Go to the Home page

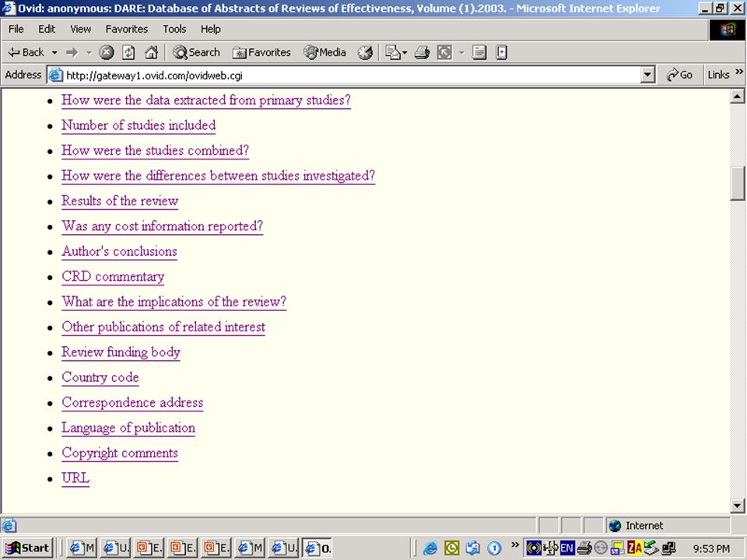151,52
